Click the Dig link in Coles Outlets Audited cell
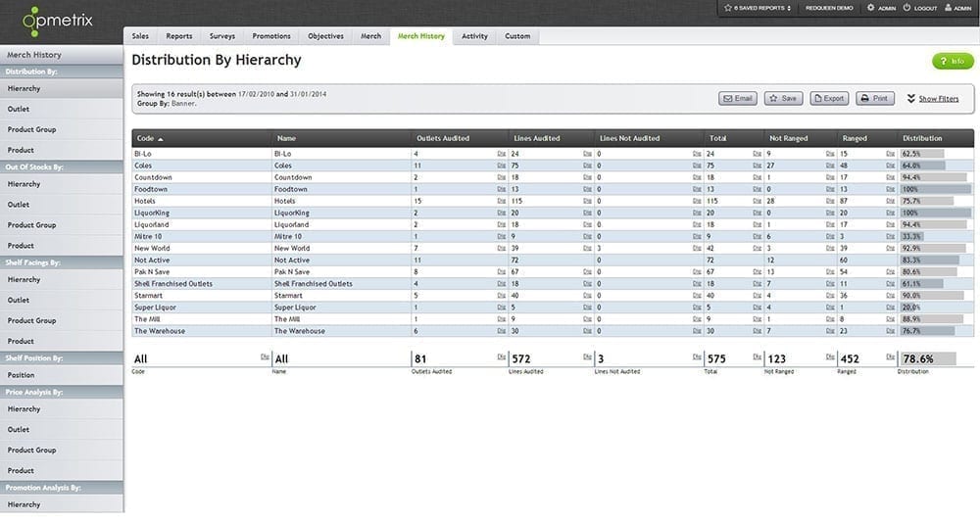980x522 pixels. 501,166
